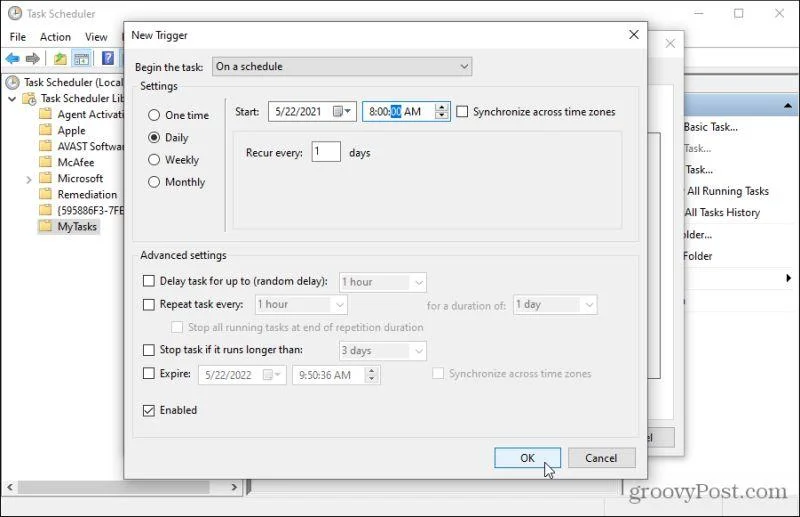Enable Delay task for up to random delay
Viewport: 800px width, 517px height.
(x=148, y=281)
